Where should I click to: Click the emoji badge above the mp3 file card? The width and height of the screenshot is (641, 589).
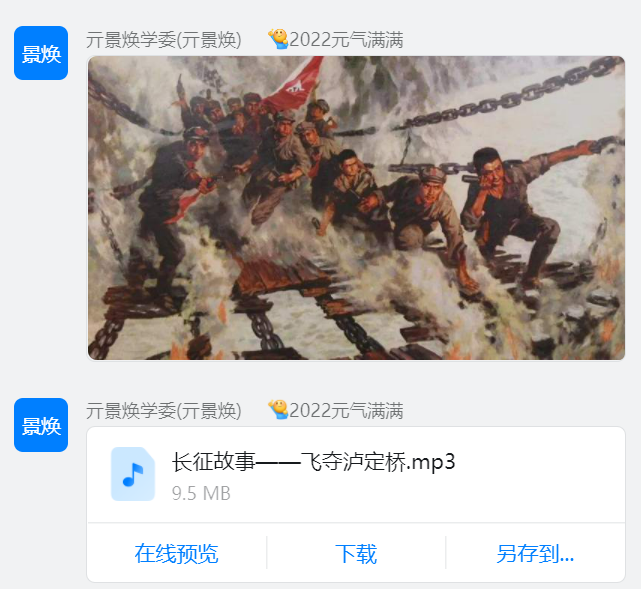click(x=278, y=410)
